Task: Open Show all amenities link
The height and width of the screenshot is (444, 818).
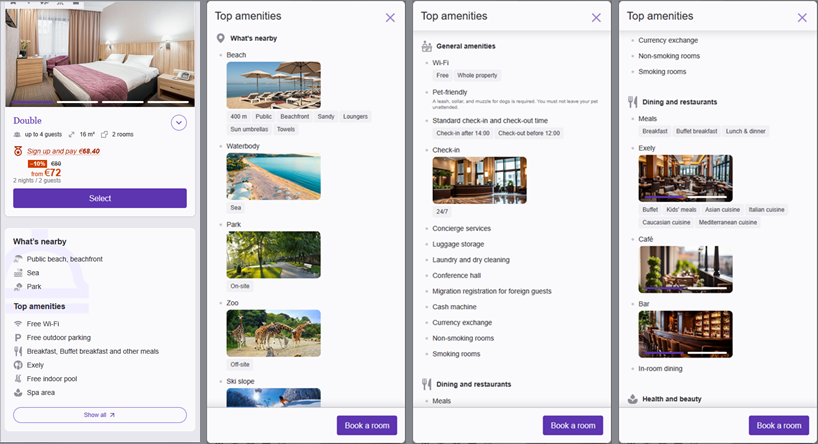Action: click(x=100, y=415)
